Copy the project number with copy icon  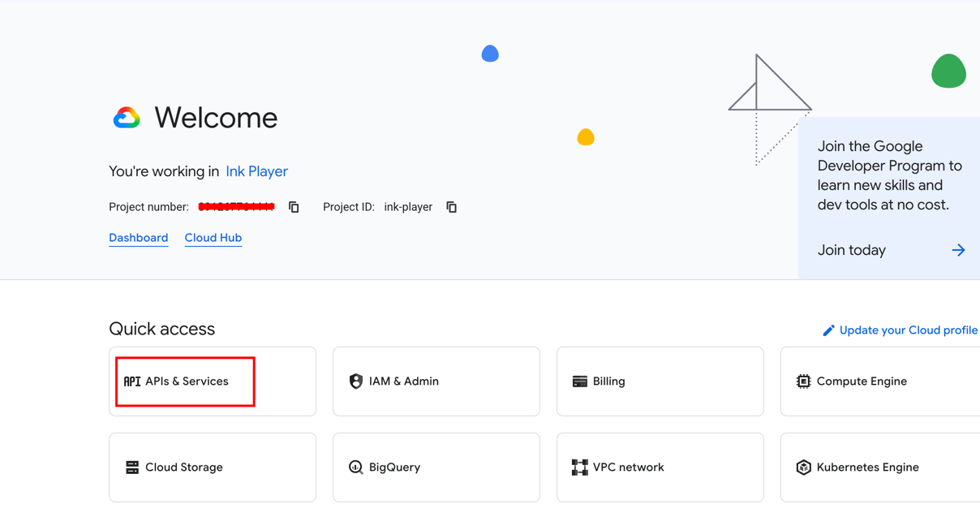pos(294,207)
